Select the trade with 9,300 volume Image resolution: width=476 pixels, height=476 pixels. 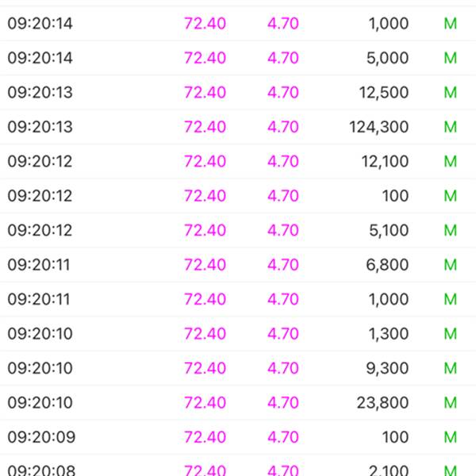[x=387, y=368]
